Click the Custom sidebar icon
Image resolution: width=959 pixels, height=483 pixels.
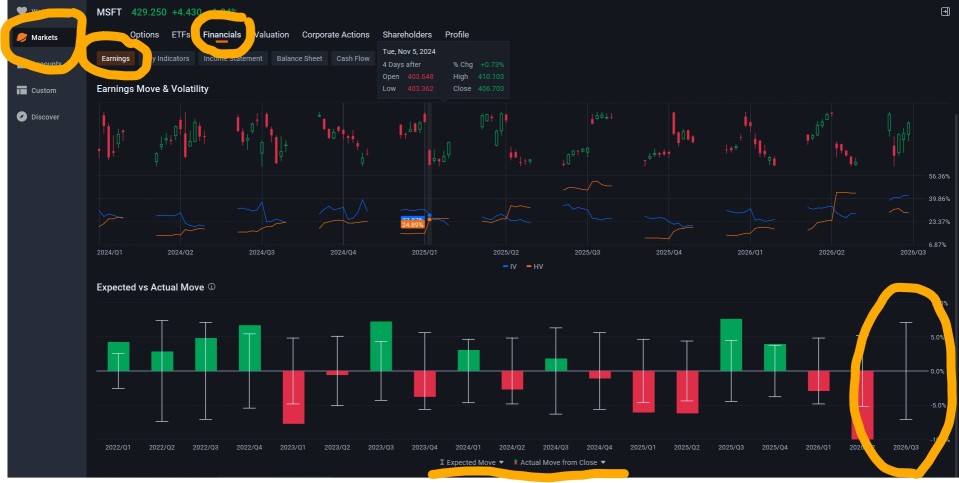(22, 90)
